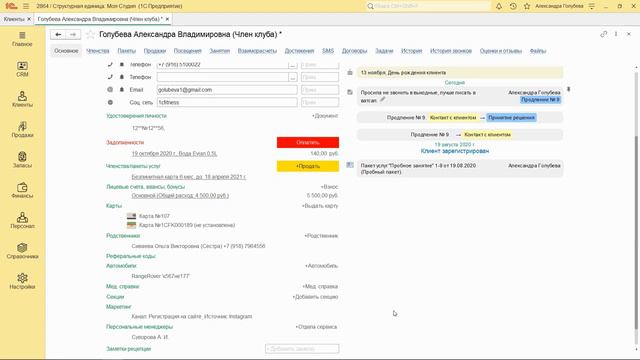Open the history clock icon
This screenshot has width=640, height=360.
pyautogui.click(x=513, y=6)
